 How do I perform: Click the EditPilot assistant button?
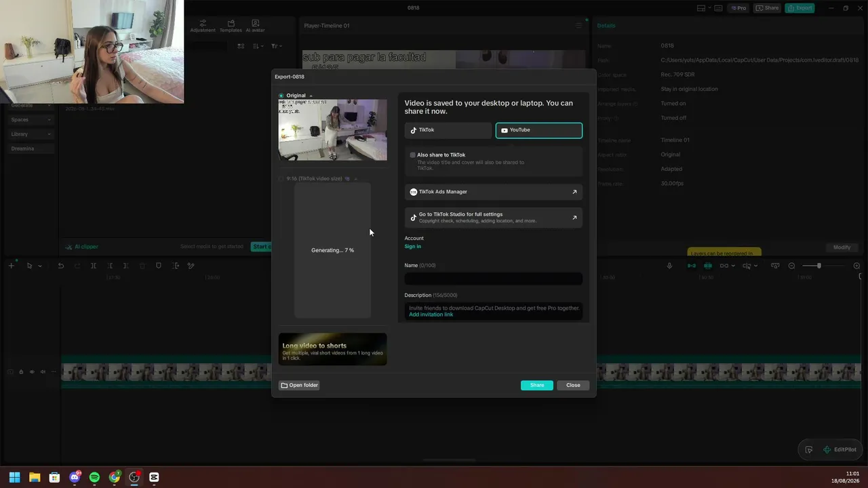[840, 449]
